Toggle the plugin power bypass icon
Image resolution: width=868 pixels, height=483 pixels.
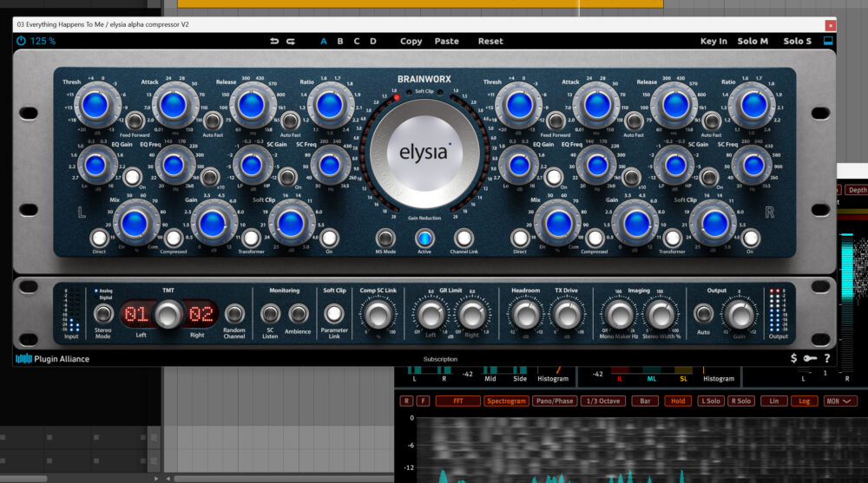coord(21,41)
